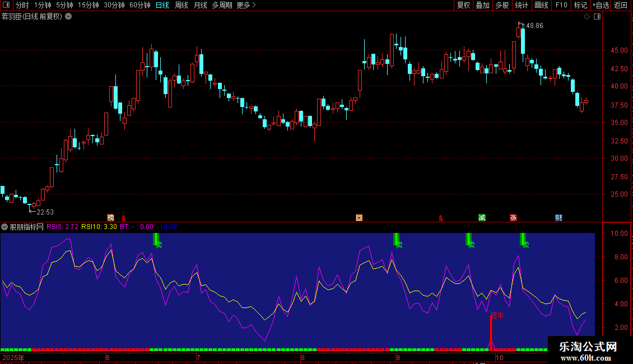Open the 统计 statistics button
This screenshot has height=364, width=633.
click(x=522, y=5)
